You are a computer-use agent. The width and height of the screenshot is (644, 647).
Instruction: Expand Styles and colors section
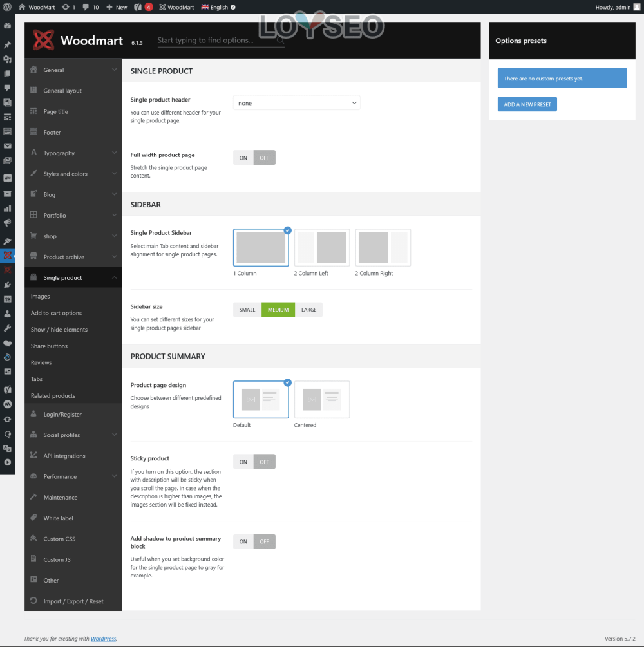73,174
